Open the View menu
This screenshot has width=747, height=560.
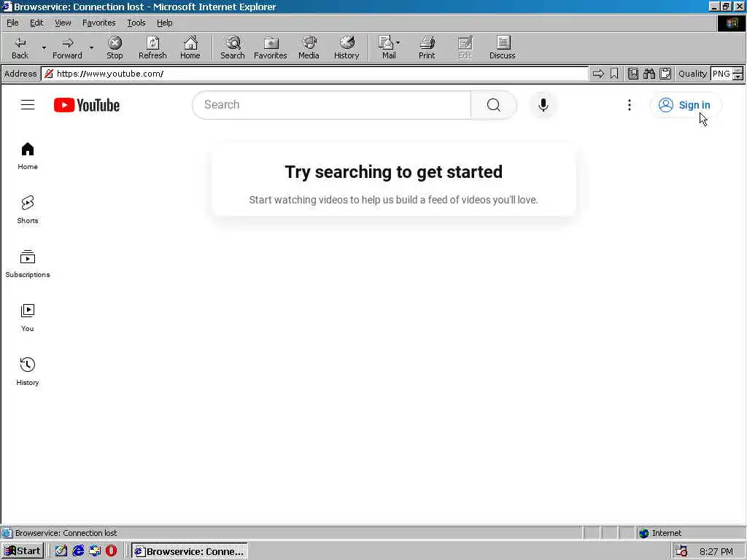pyautogui.click(x=63, y=23)
